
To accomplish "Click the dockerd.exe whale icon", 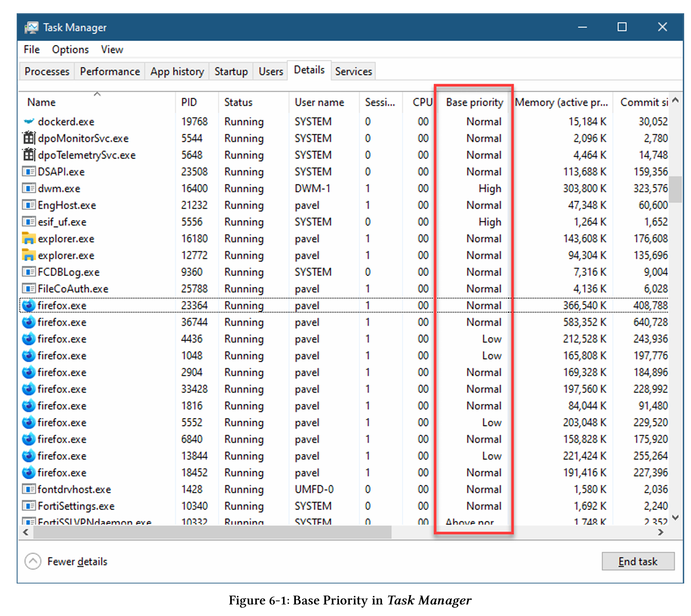I will 29,121.
